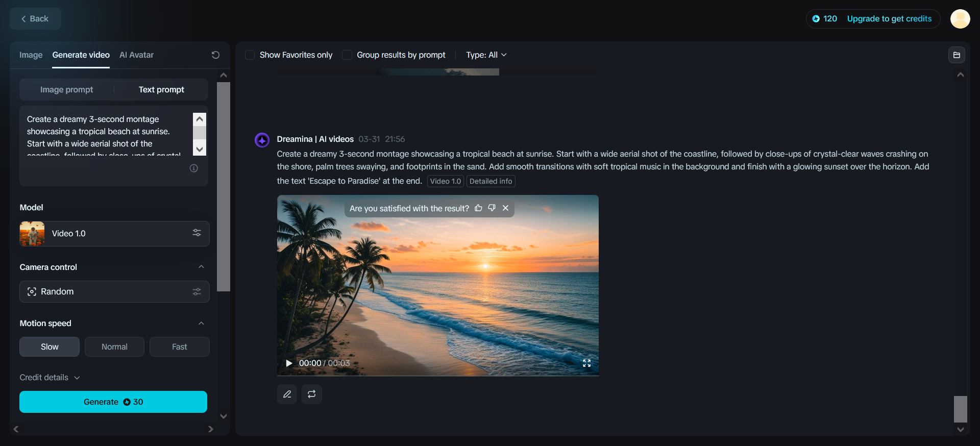Click the left arrow of the horizontal scrollbar
The height and width of the screenshot is (446, 980).
tap(16, 429)
